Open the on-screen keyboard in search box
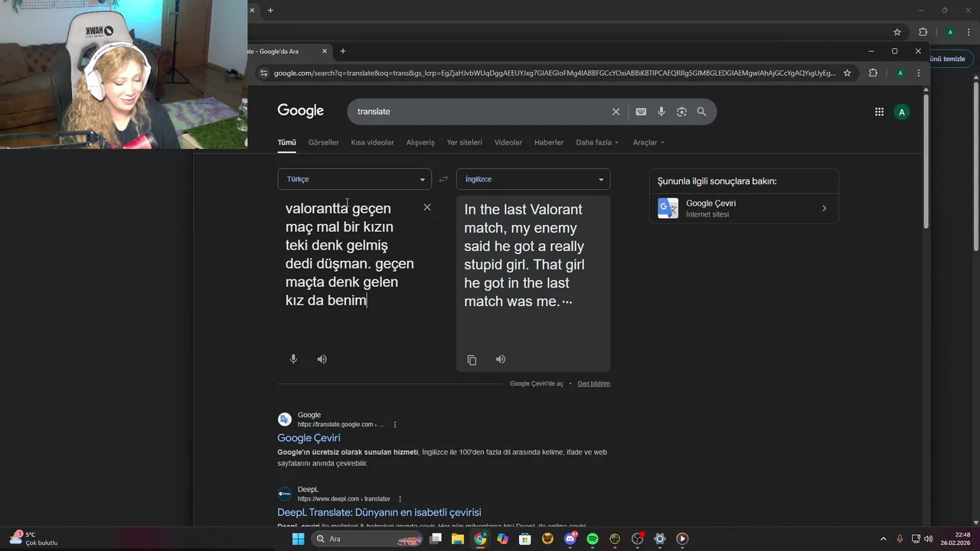Screen dimensions: 980x551 (x=641, y=112)
